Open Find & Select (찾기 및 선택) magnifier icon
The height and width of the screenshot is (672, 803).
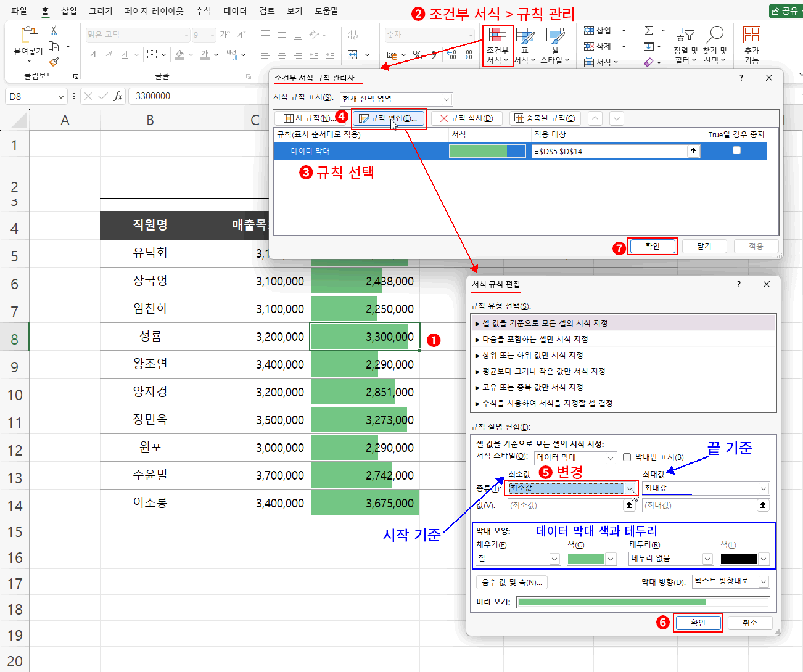(x=715, y=35)
